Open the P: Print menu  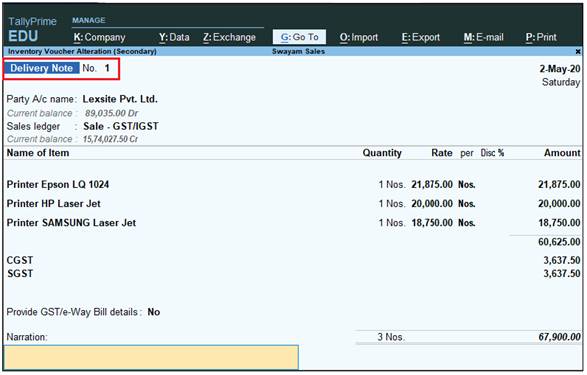[x=541, y=37]
